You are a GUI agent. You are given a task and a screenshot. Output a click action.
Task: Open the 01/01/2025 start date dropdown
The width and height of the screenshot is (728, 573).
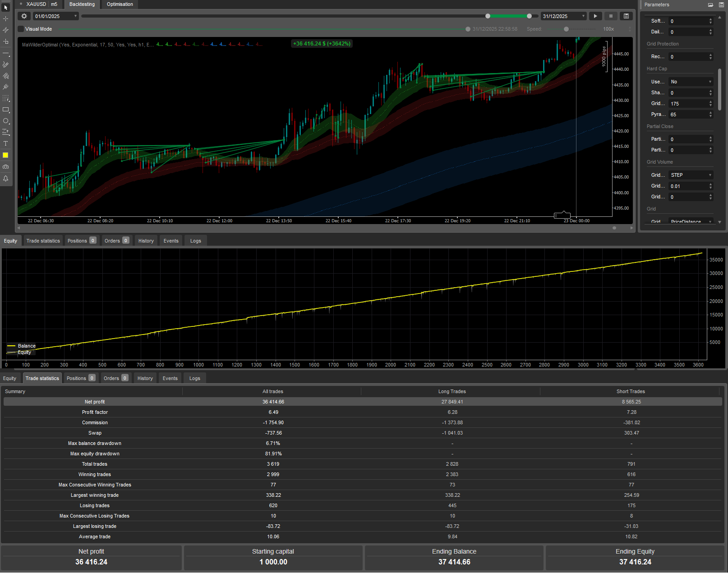pos(56,16)
